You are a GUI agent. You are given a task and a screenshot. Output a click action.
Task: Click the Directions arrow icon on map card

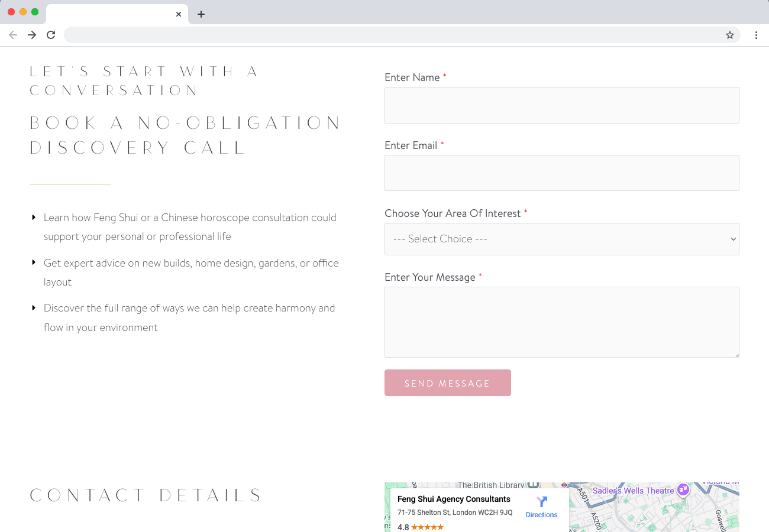[542, 501]
